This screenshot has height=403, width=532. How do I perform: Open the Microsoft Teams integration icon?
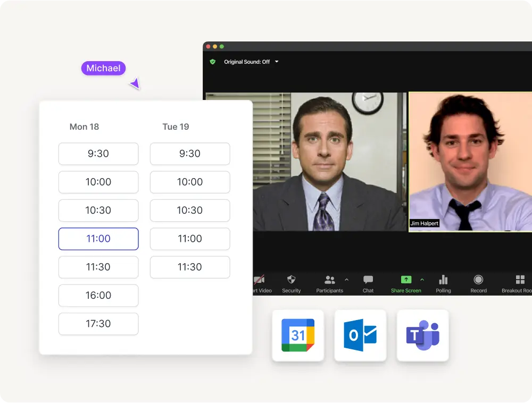pos(423,335)
